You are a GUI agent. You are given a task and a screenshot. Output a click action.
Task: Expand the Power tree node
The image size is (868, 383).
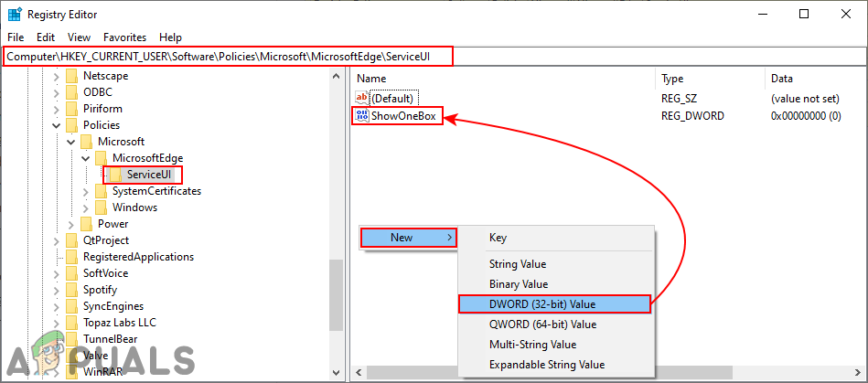pyautogui.click(x=71, y=224)
